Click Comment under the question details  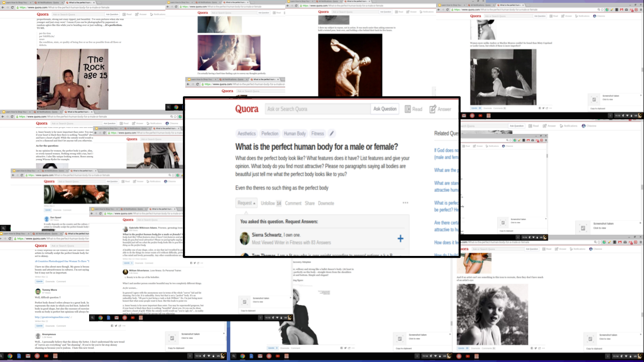293,203
